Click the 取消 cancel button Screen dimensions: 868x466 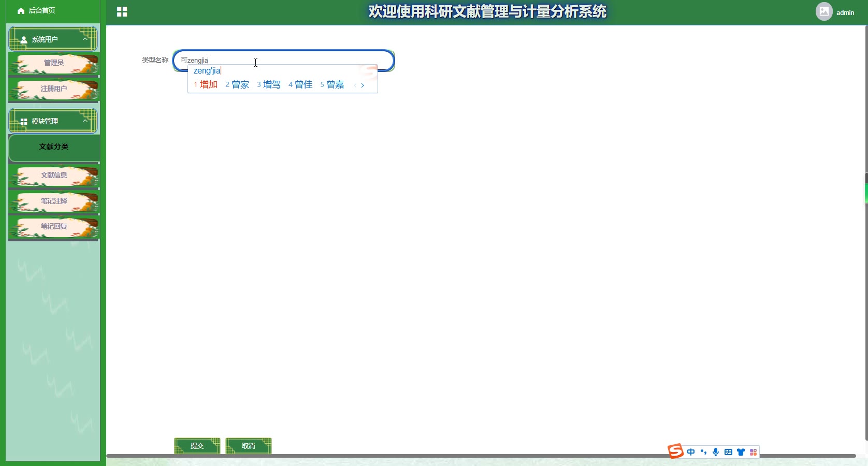click(x=249, y=446)
